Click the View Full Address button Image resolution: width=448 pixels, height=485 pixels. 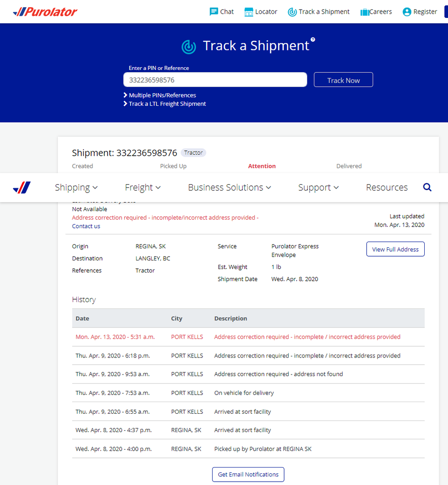(395, 249)
